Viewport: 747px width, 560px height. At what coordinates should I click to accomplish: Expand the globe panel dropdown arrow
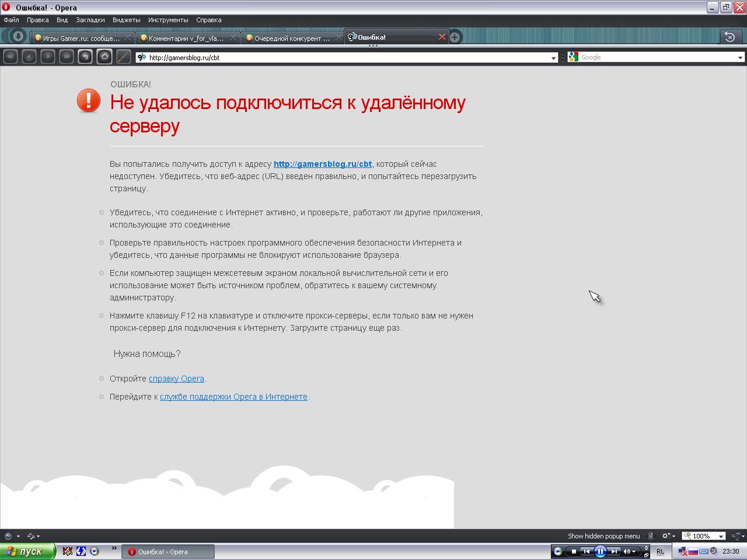point(18,536)
